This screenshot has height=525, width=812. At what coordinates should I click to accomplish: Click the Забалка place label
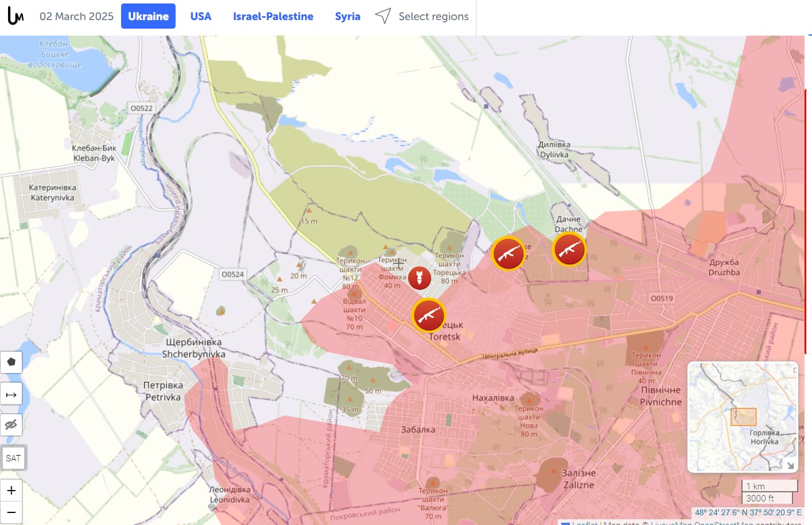tap(418, 430)
